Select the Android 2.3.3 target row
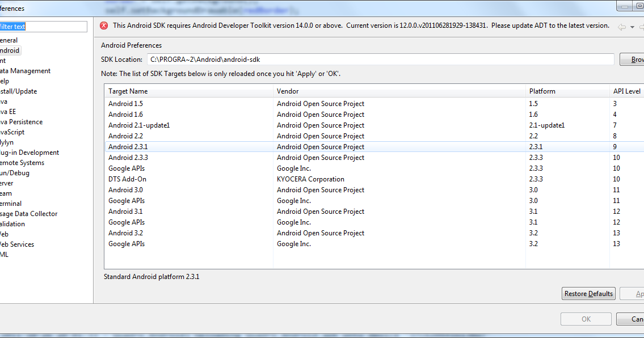 (374, 158)
